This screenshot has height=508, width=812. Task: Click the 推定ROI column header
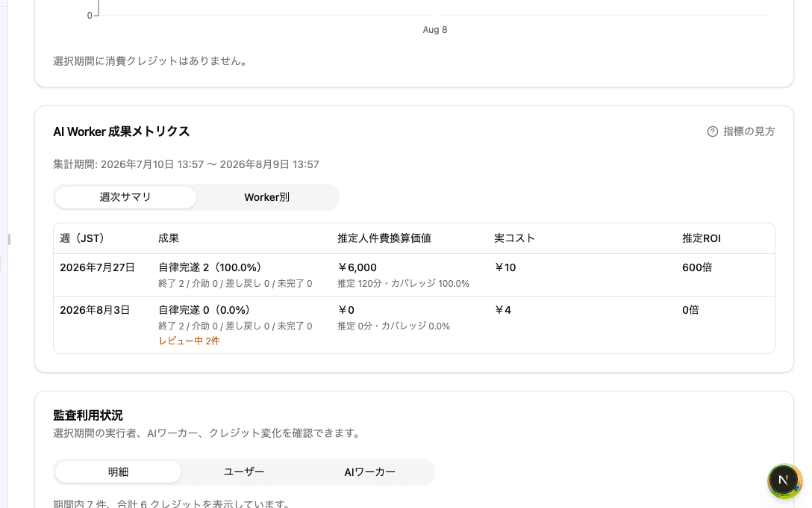click(702, 238)
